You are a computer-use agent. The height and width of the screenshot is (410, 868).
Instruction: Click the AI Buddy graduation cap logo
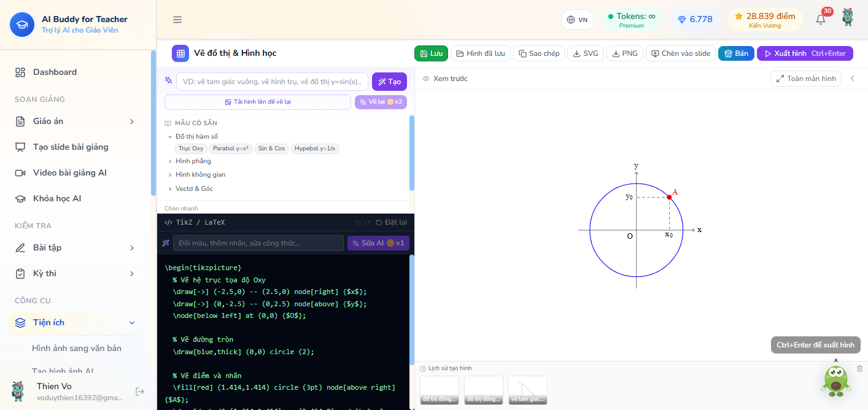click(22, 25)
